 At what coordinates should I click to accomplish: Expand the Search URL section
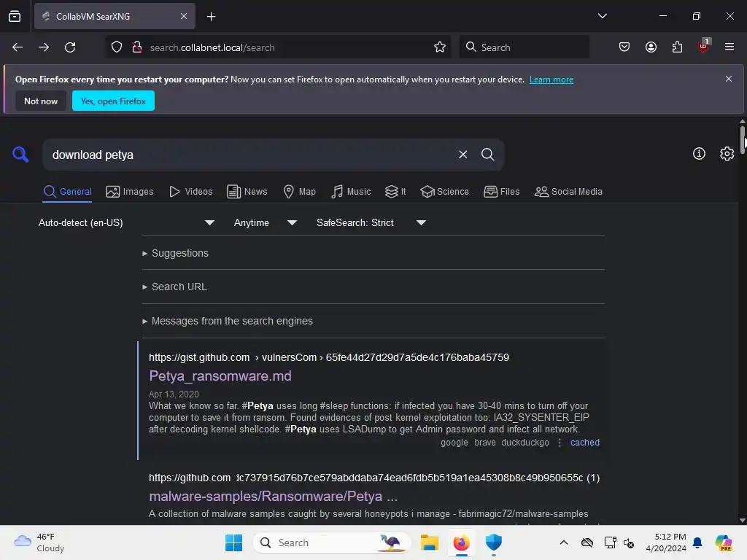point(174,287)
